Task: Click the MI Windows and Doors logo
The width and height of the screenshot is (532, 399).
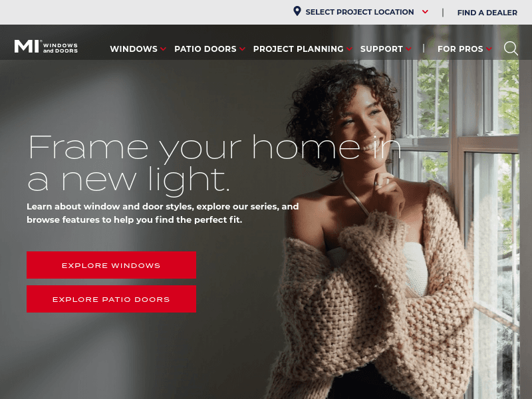Action: (46, 47)
